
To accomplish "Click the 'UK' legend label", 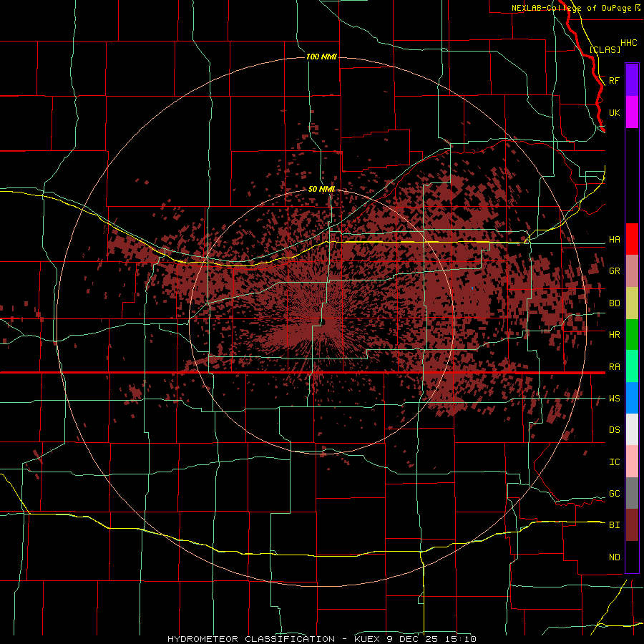I will click(615, 112).
